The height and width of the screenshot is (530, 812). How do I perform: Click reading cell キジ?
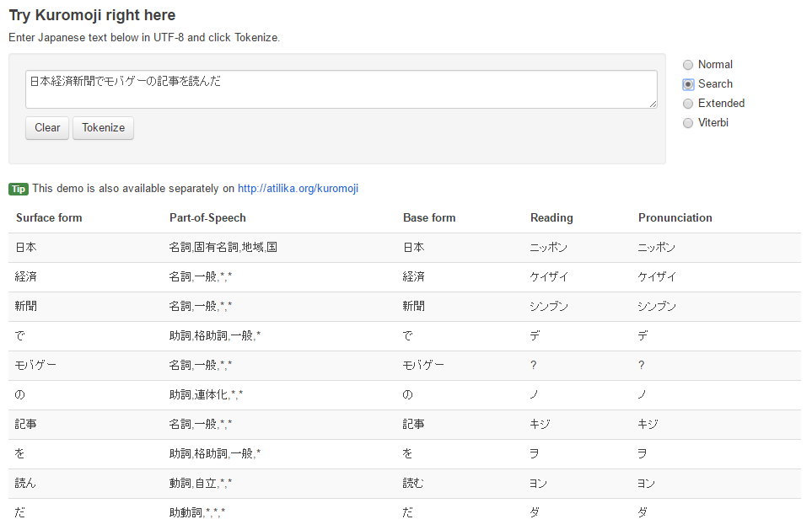540,425
